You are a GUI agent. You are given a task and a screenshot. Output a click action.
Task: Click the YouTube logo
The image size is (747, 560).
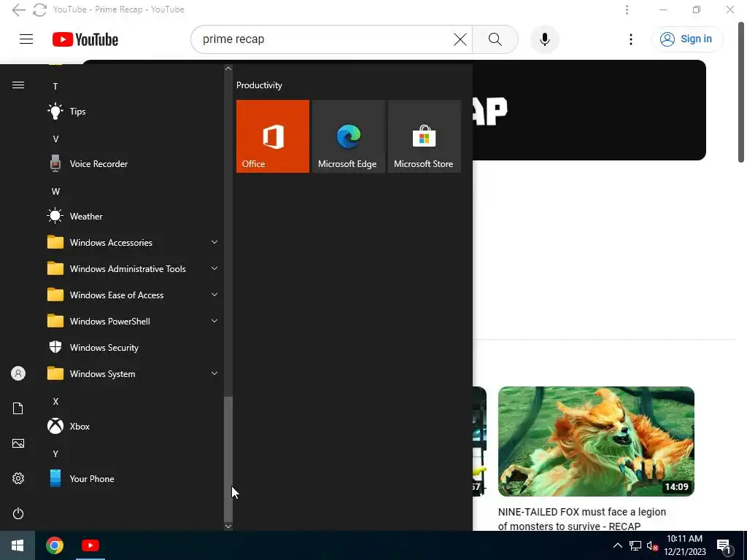click(85, 39)
